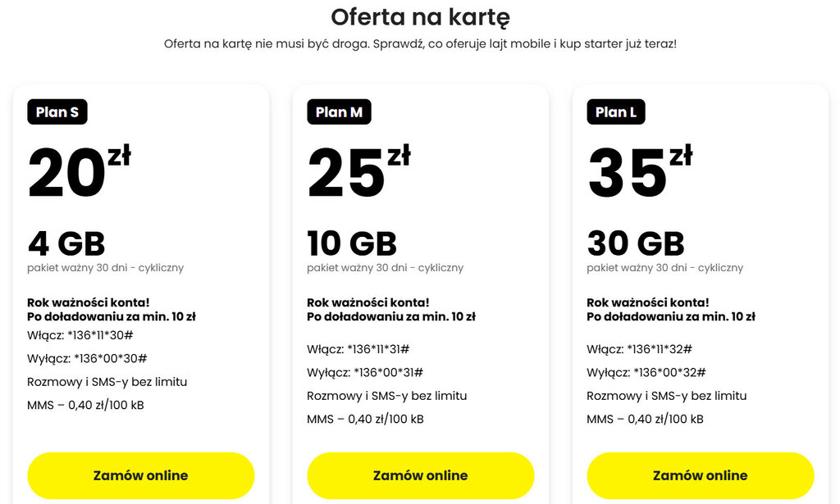The image size is (840, 504).
Task: Click the 4 GB data allowance
Action: tap(66, 243)
